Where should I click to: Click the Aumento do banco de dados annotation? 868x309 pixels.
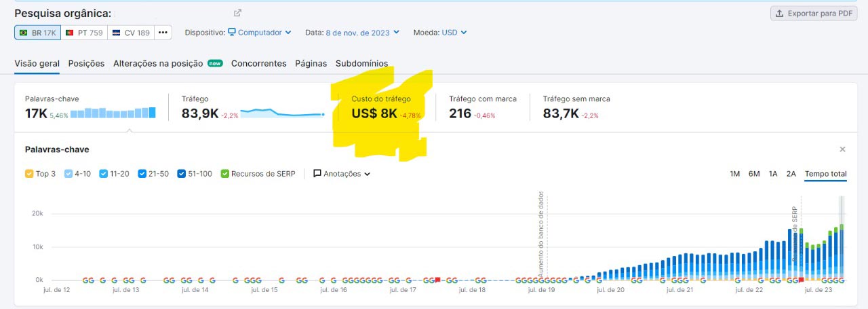(541, 233)
